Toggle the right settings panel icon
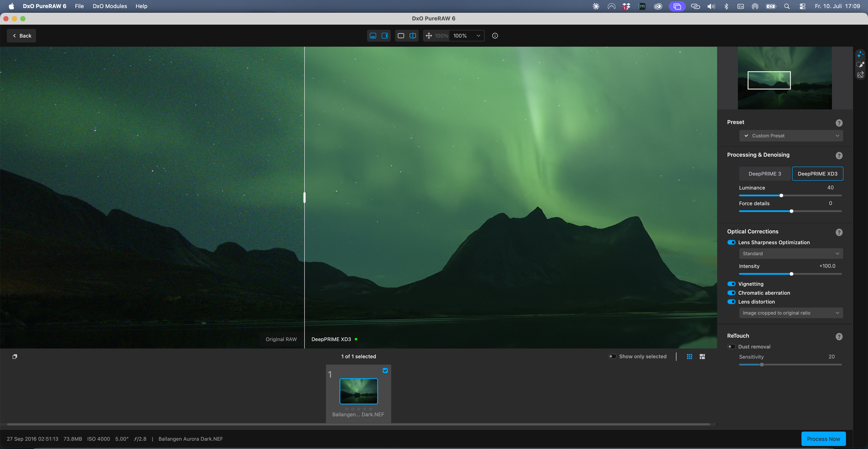Screen dimensions: 868x449 click(385, 36)
